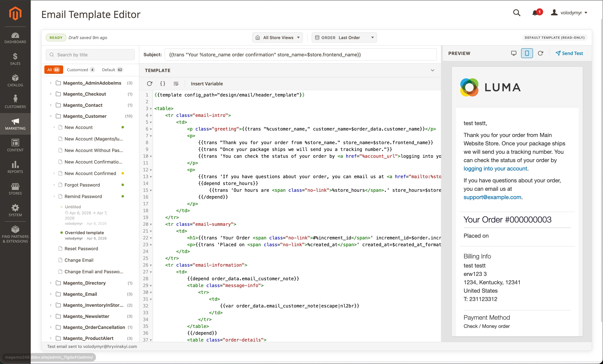
Task: Click the Send Test button
Action: 569,53
